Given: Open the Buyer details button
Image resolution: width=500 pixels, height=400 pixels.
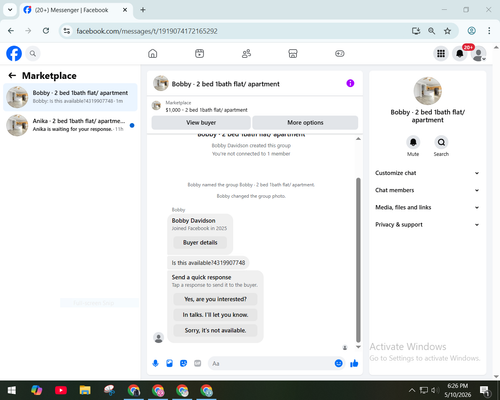Looking at the screenshot, I should click(200, 243).
